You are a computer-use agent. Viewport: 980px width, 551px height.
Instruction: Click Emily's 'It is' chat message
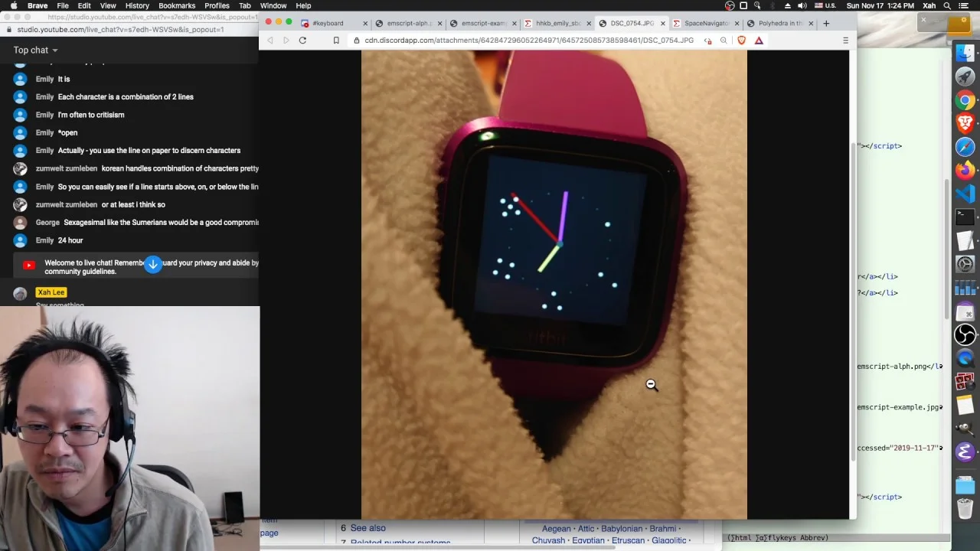[64, 79]
